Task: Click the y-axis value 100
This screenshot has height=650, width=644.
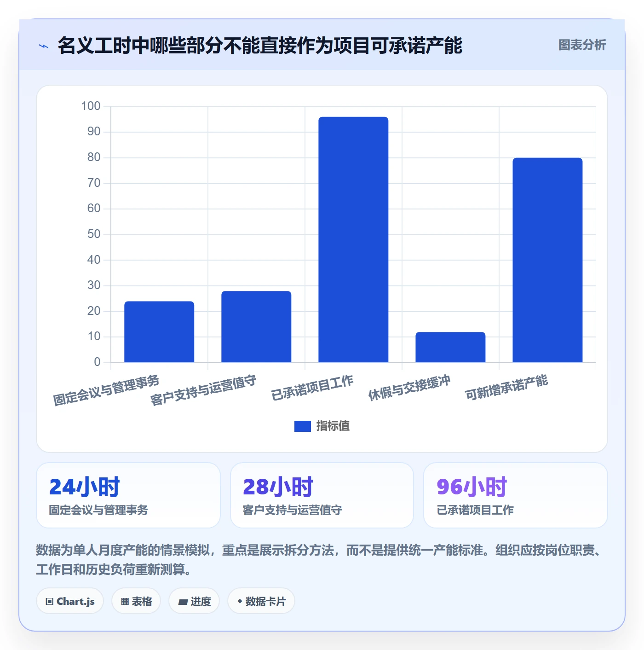Action: tap(91, 106)
